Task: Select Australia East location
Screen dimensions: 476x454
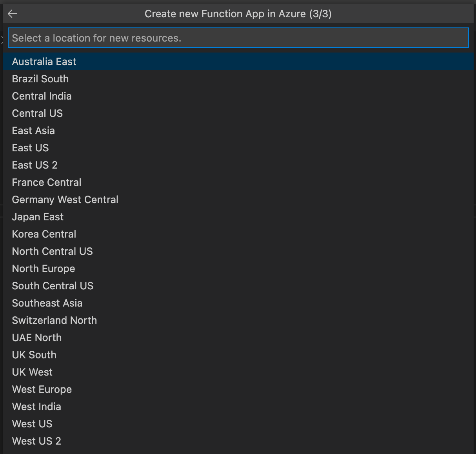Action: pyautogui.click(x=44, y=62)
